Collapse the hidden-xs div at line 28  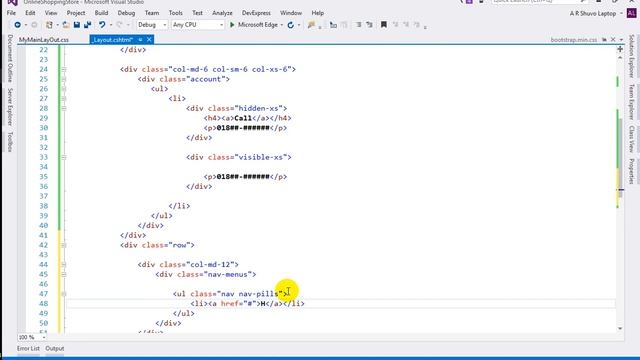pos(64,109)
